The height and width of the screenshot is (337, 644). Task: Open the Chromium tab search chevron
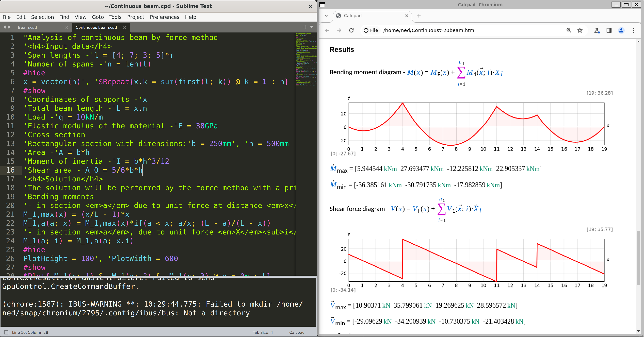(326, 16)
